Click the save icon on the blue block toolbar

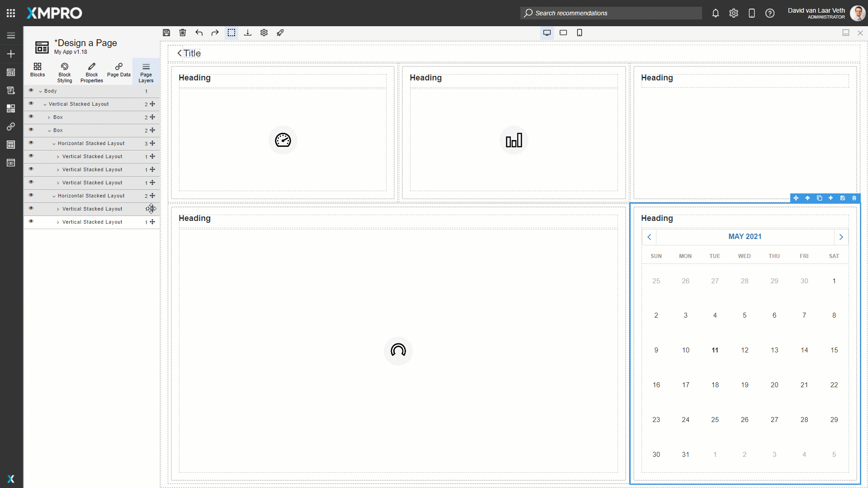(x=842, y=198)
